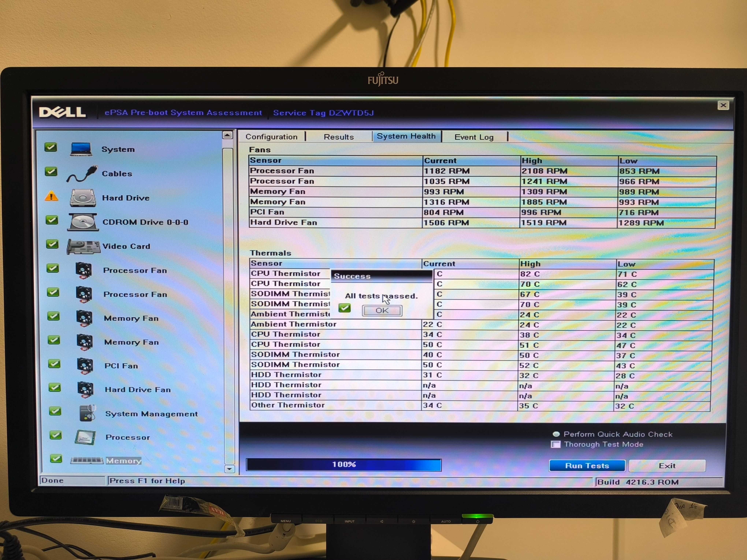Click the device list scroll up arrow
This screenshot has height=560, width=747.
tap(228, 135)
